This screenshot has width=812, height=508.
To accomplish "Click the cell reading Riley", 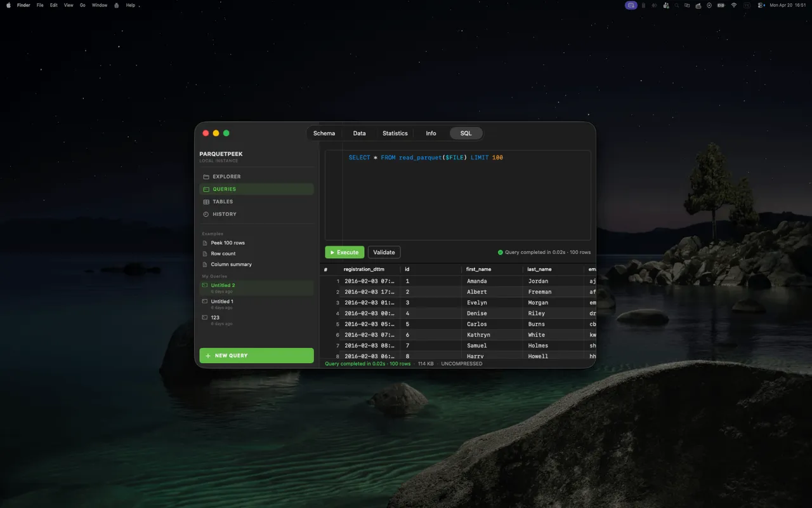I will 553,314.
